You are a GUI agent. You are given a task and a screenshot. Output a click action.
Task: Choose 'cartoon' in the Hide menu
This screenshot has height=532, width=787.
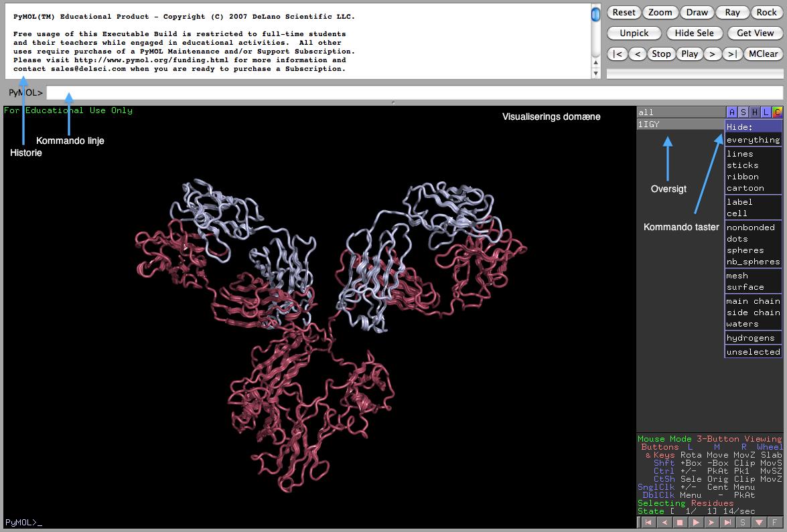(745, 188)
